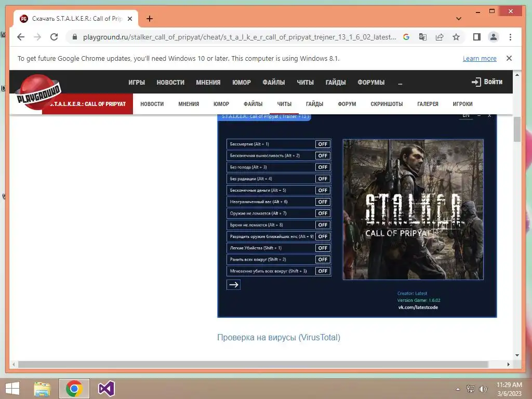Open File Explorer from the taskbar
532x399 pixels.
(42, 389)
